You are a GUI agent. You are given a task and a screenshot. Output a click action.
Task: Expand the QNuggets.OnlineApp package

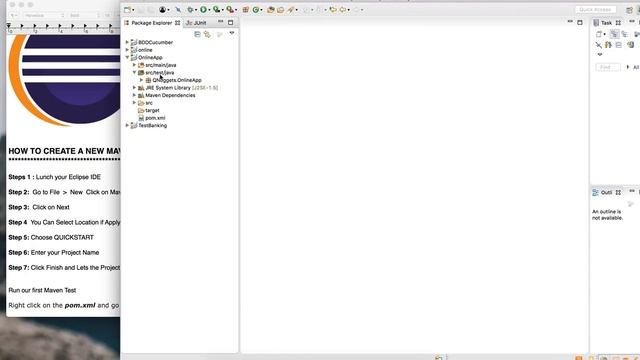[142, 80]
